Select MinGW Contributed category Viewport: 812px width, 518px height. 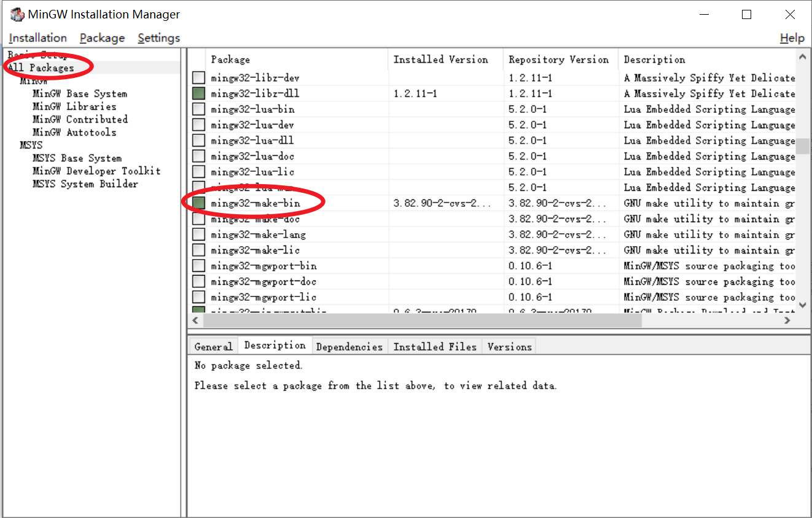tap(80, 120)
